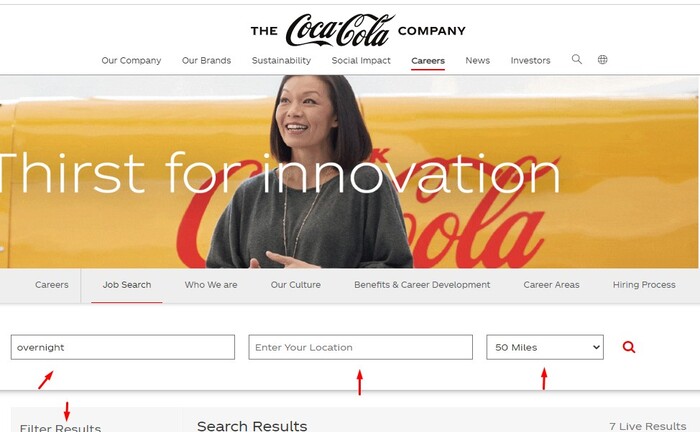This screenshot has width=700, height=432.
Task: Go to the Investors page
Action: pos(530,60)
